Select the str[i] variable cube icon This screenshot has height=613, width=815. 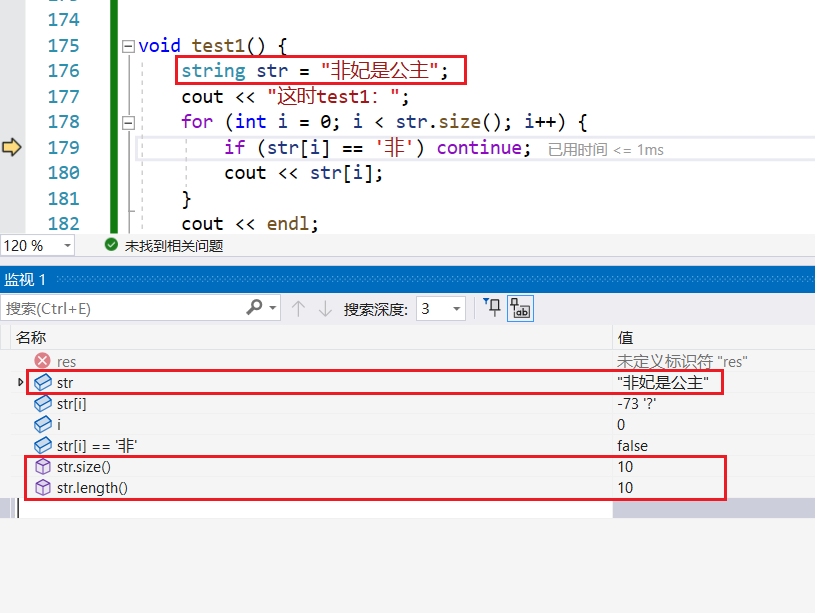pyautogui.click(x=43, y=403)
